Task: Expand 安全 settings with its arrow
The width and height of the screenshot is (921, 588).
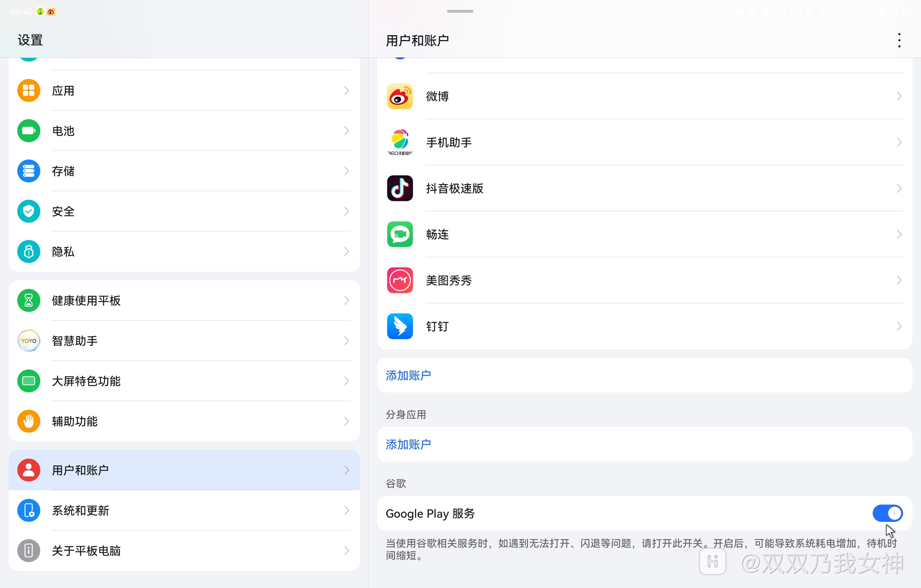Action: (x=347, y=211)
